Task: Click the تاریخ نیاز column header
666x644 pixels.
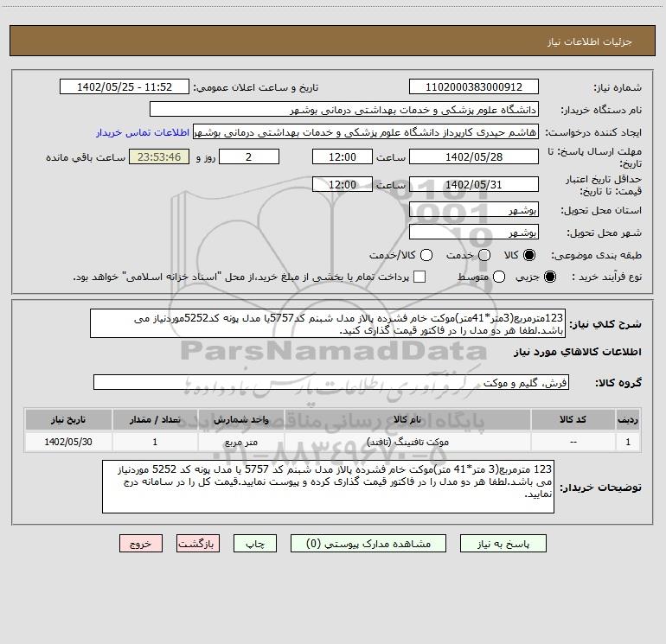Action: [x=68, y=419]
